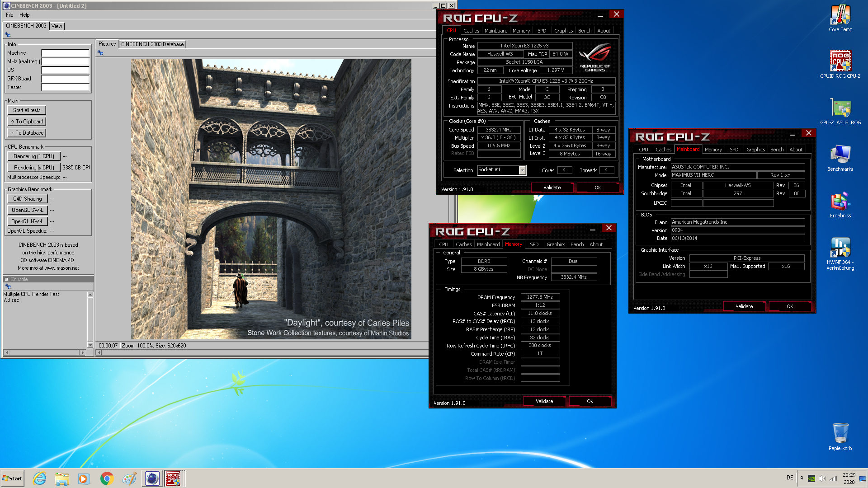Click the To Database button
Image resolution: width=868 pixels, height=488 pixels.
[27, 133]
